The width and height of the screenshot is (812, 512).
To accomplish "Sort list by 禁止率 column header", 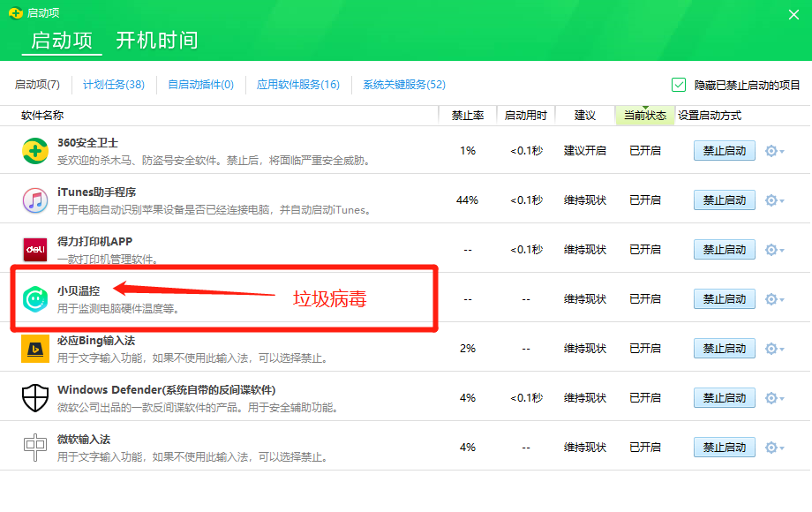I will [x=467, y=116].
